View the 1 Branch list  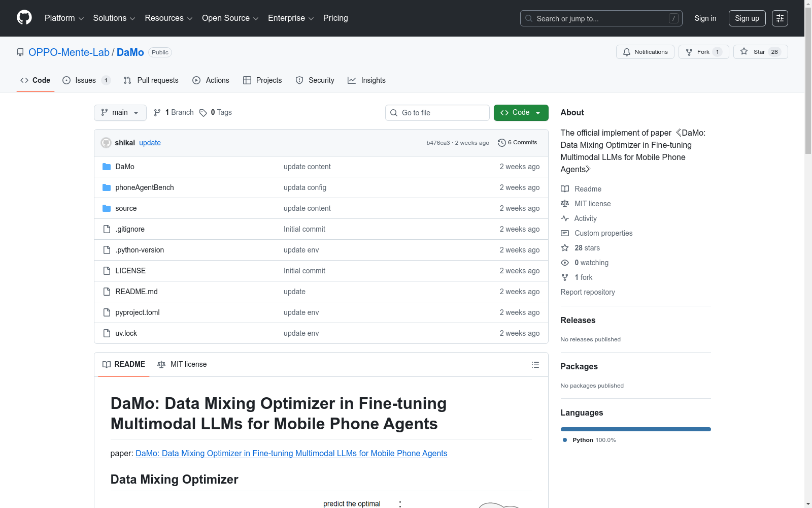pos(174,113)
